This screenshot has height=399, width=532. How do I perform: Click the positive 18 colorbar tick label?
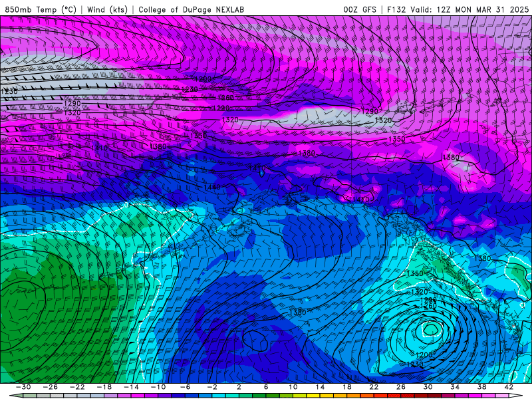tap(346, 387)
